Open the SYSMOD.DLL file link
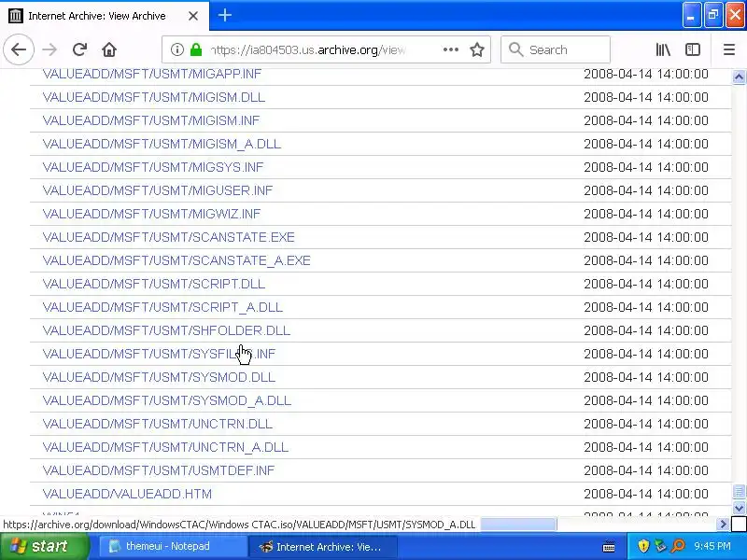Image resolution: width=747 pixels, height=560 pixels. click(159, 377)
